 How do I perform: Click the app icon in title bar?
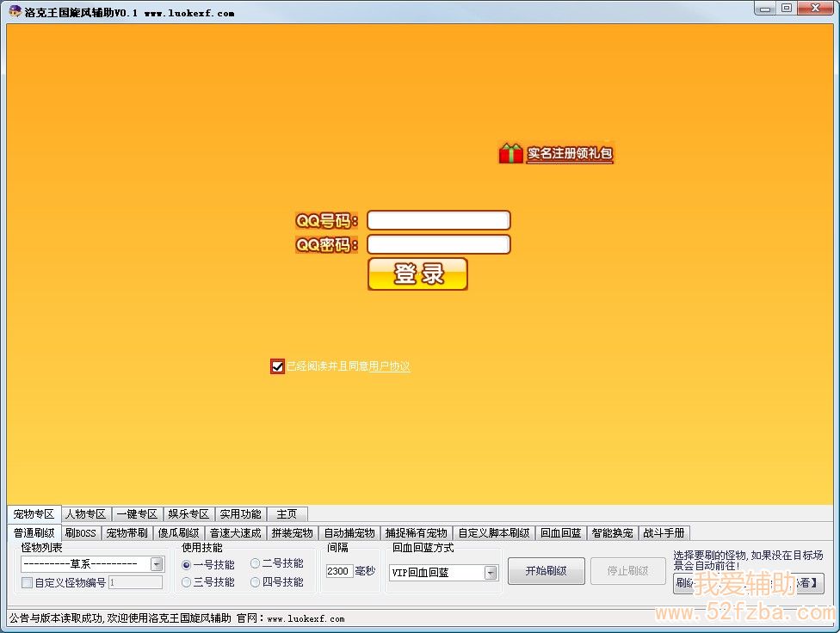point(15,11)
